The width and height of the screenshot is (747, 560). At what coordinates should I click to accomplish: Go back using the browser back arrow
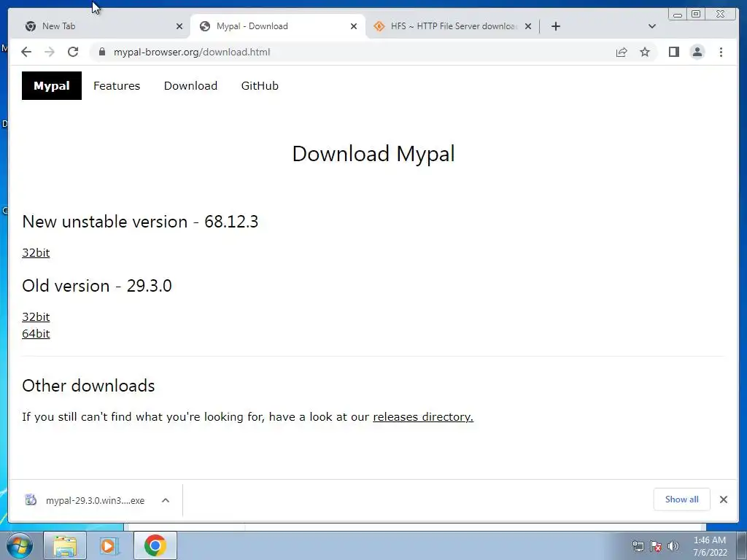point(26,52)
